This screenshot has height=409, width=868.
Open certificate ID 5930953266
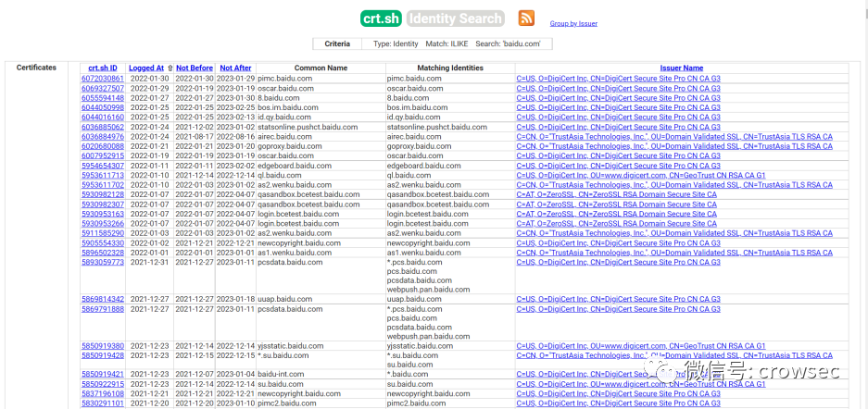103,224
